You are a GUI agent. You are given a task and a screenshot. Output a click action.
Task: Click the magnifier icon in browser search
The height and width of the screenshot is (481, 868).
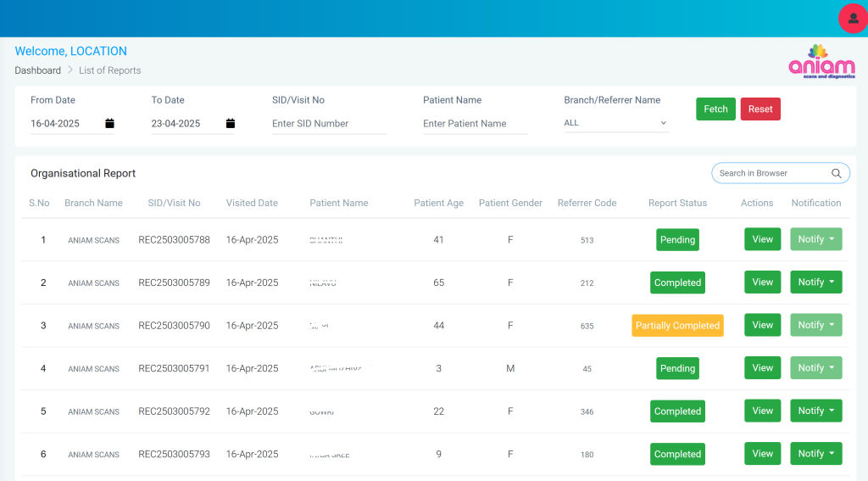pos(837,173)
